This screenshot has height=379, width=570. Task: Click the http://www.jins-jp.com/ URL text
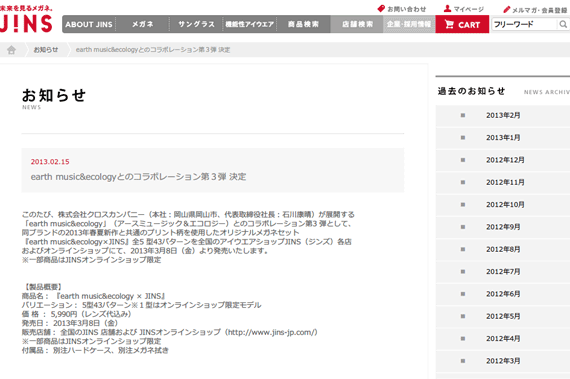point(272,332)
